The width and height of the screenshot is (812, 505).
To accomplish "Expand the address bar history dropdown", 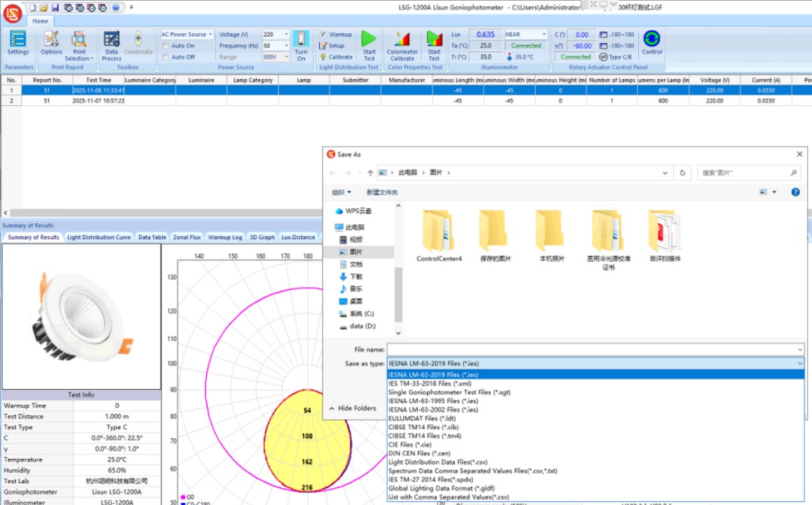I will (x=665, y=173).
